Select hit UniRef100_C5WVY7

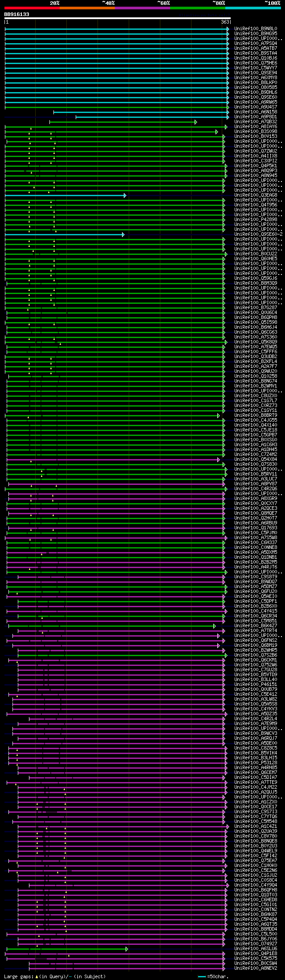256,68
